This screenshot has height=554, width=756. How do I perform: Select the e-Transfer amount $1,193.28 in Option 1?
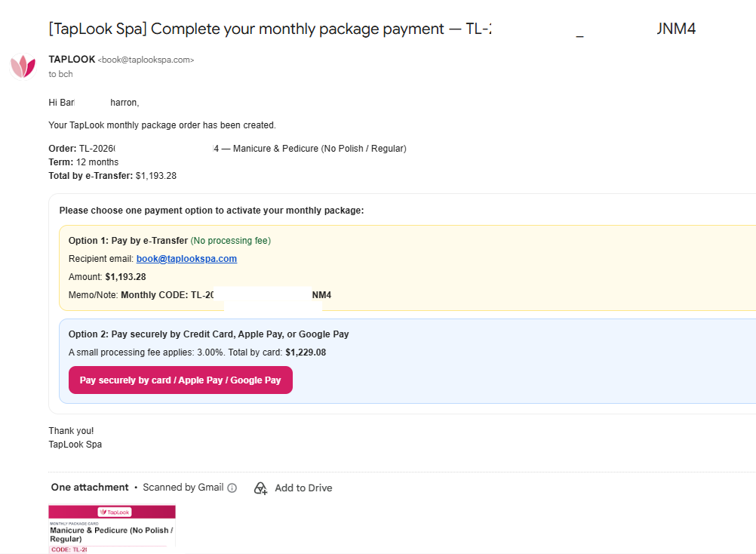pyautogui.click(x=125, y=277)
